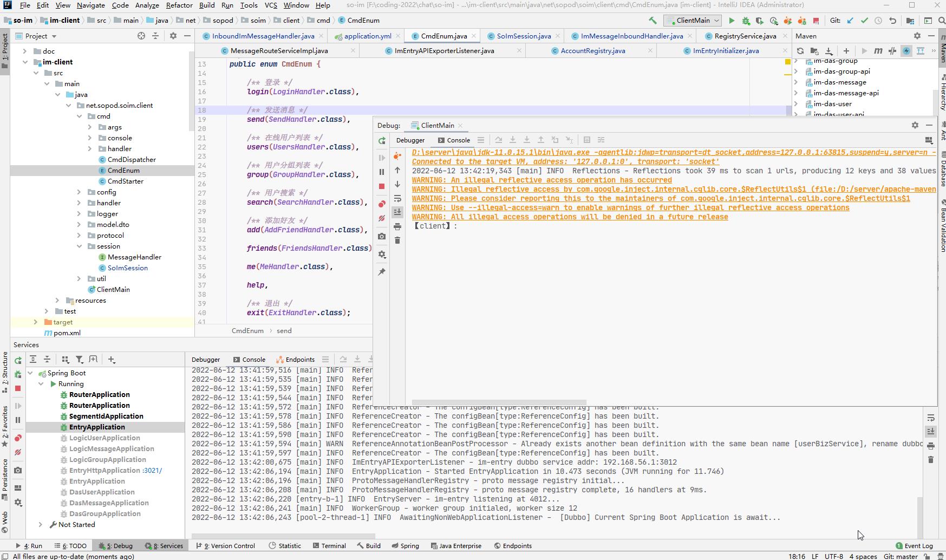Pin the Debug tab with the pin icon
Screen dimensions: 946x560
382,271
